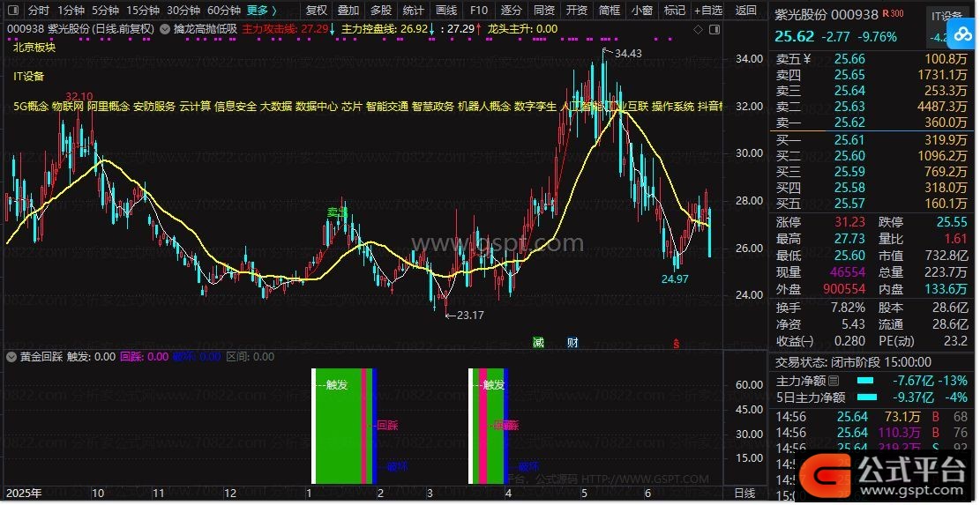Screen dimensions: 980x505
Task: Click the ¥ icon beside 卖五
Action: (x=806, y=59)
